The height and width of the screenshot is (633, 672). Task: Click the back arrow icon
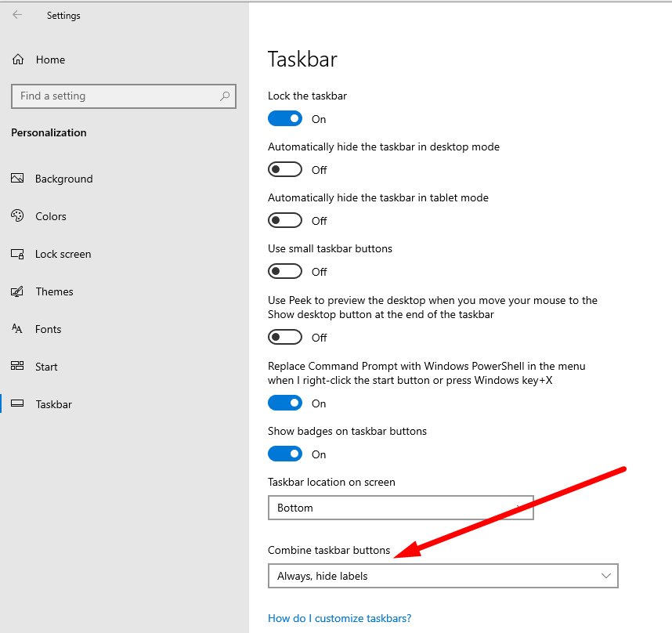point(17,15)
